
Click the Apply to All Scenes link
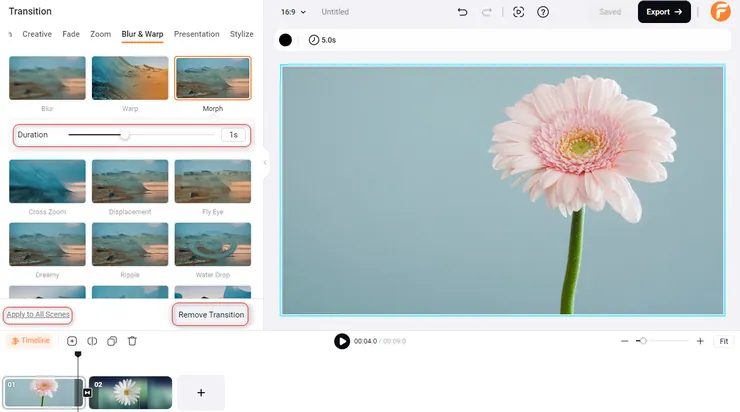[x=38, y=315]
